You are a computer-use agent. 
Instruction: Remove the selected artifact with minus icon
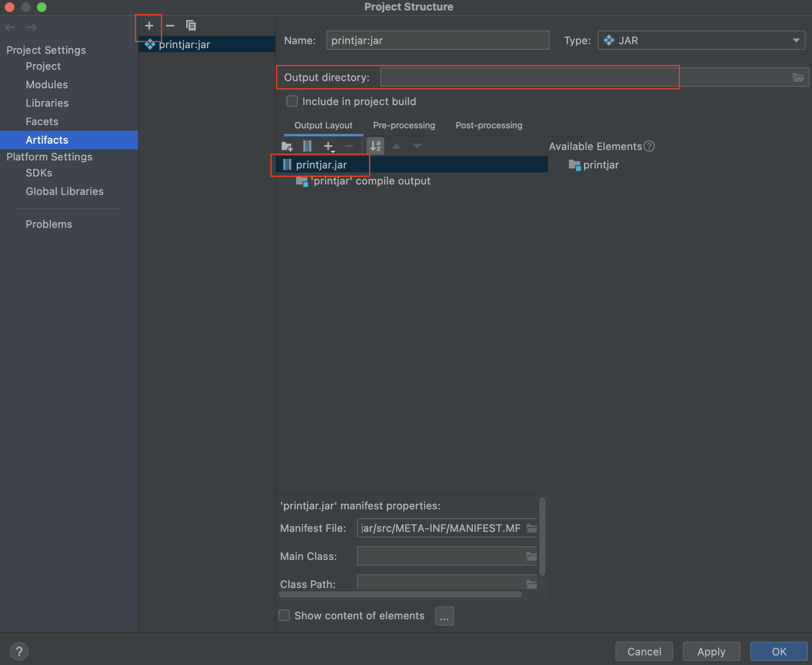(x=170, y=26)
